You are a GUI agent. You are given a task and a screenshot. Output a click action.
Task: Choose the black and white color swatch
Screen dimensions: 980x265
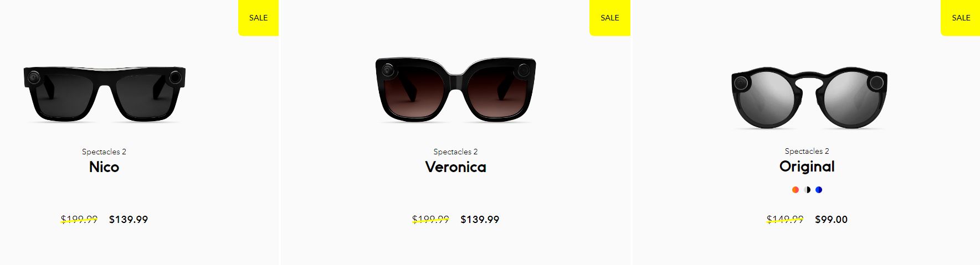807,190
